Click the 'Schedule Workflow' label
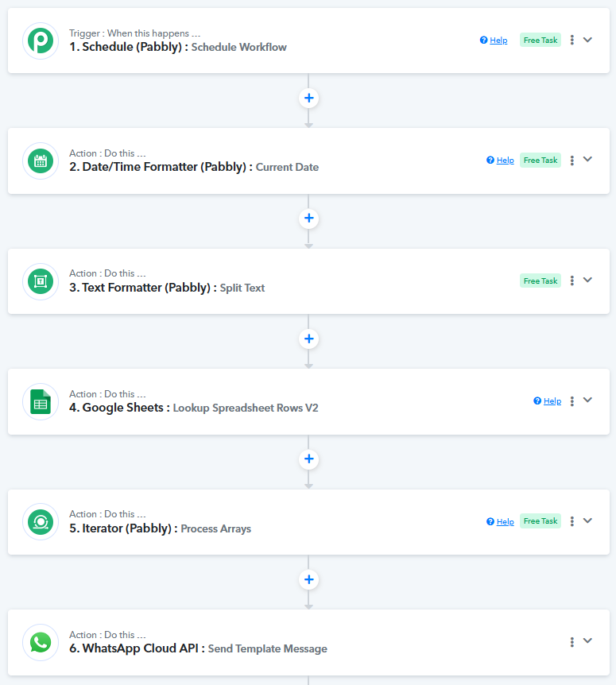Screen dimensions: 616x685 tap(239, 47)
